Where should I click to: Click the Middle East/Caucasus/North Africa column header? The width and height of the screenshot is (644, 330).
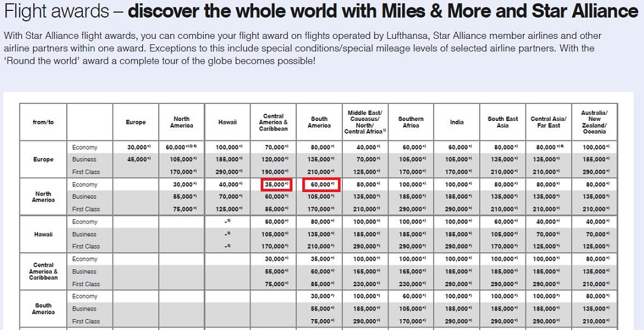(x=365, y=122)
